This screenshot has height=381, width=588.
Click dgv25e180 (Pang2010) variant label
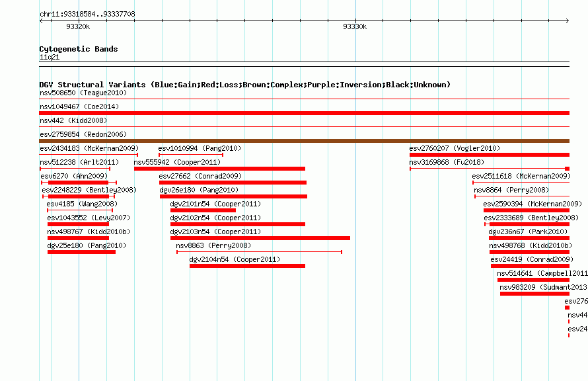(x=87, y=245)
